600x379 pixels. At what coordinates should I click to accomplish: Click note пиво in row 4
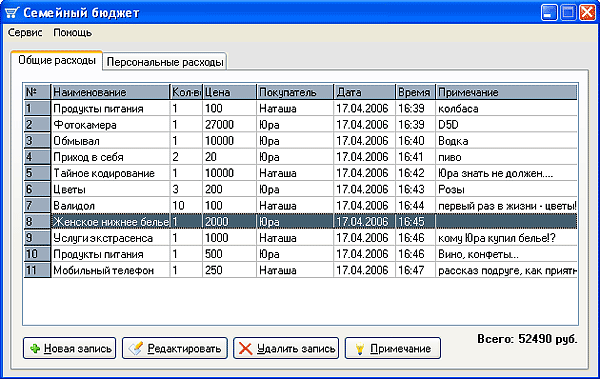507,157
